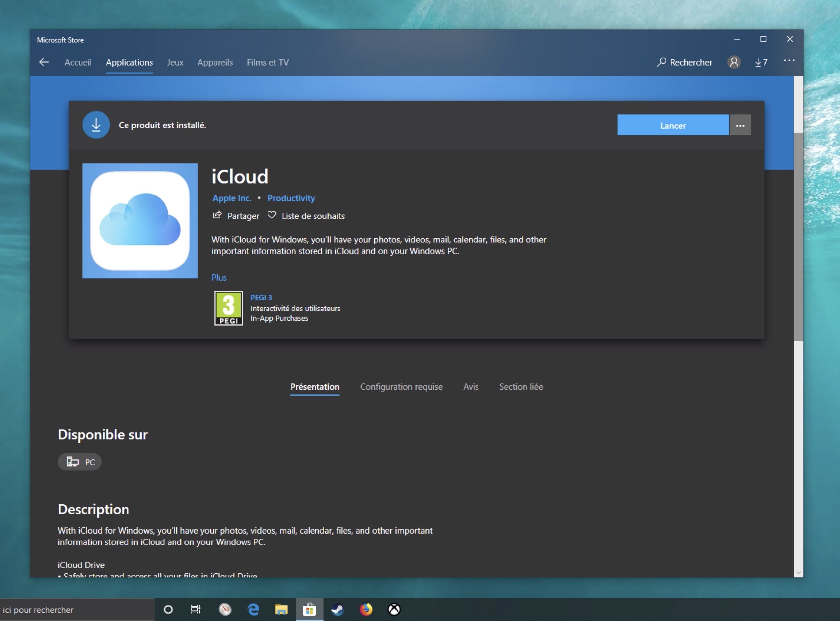Select the PC availability badge
Viewport: 840px width, 621px height.
[79, 462]
